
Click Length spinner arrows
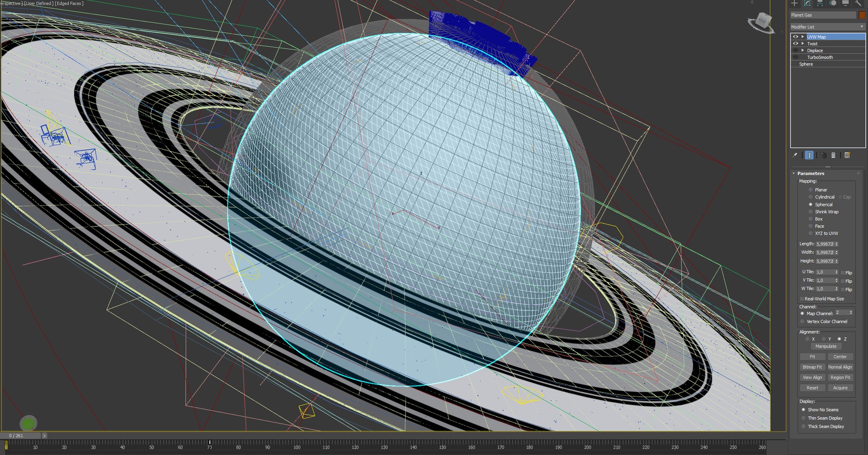[x=836, y=244]
